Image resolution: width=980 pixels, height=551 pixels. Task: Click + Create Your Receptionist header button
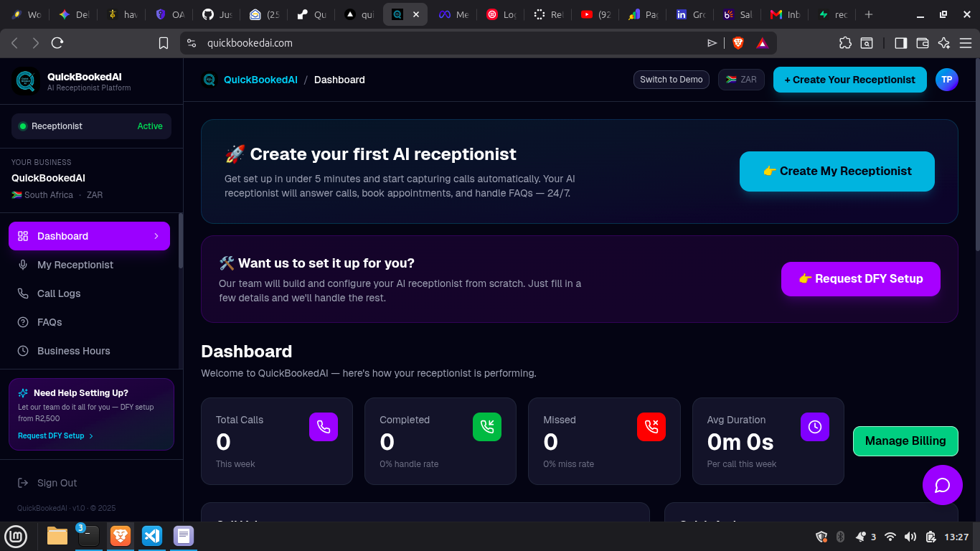(849, 80)
